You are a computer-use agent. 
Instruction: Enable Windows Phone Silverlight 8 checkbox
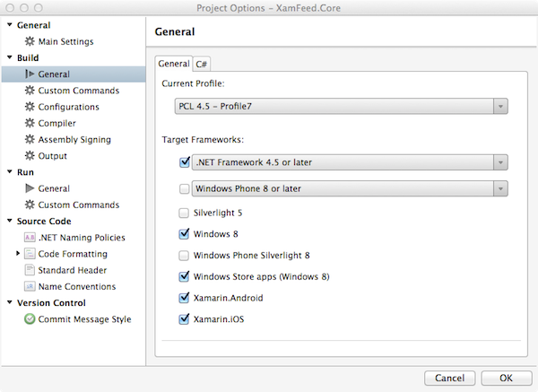click(184, 256)
